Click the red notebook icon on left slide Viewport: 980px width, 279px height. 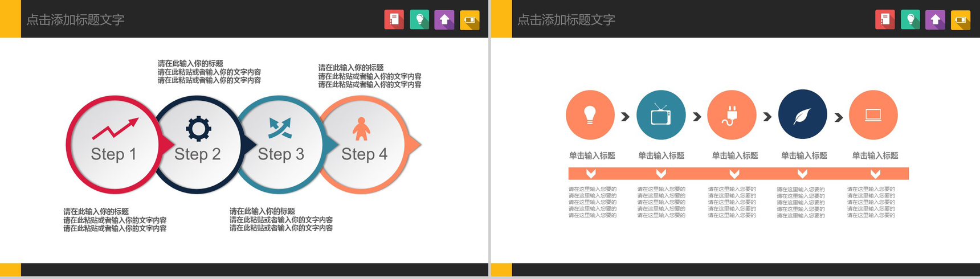[394, 20]
